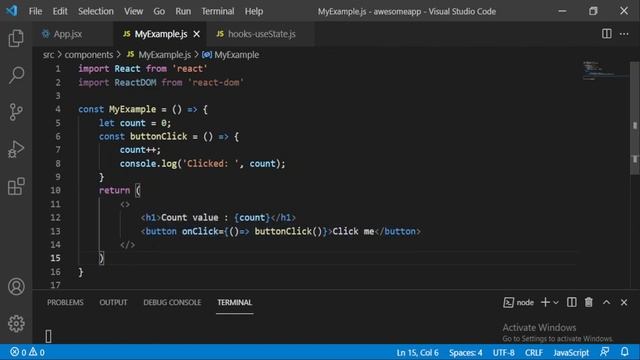Viewport: 640px width, 360px height.
Task: Change encoding via UTF-8
Action: [x=503, y=352]
